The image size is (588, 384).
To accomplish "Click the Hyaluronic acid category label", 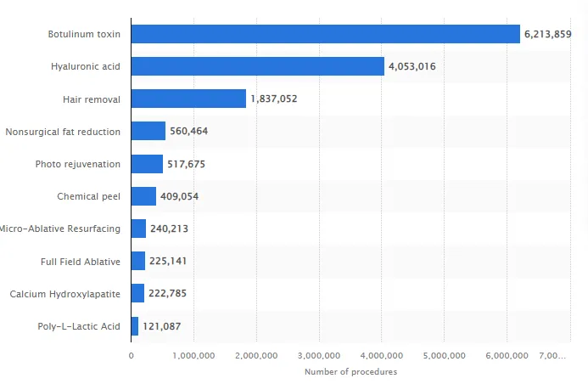I will click(86, 66).
